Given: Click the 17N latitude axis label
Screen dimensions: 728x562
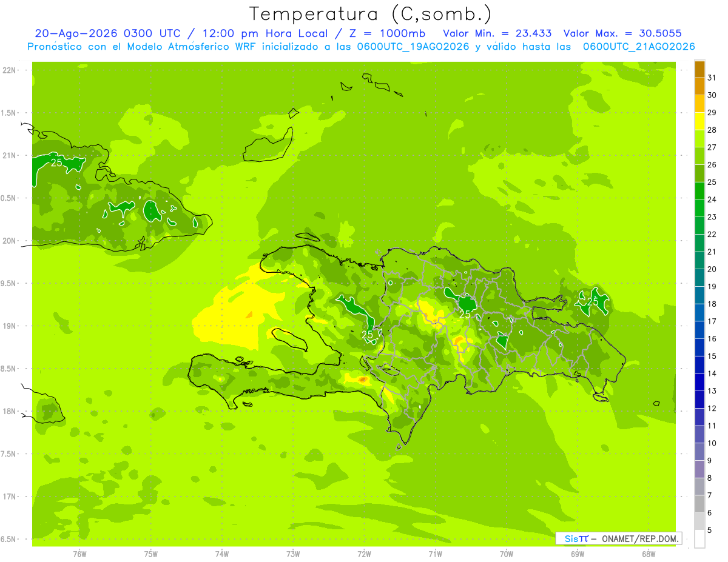Looking at the screenshot, I should [x=10, y=497].
